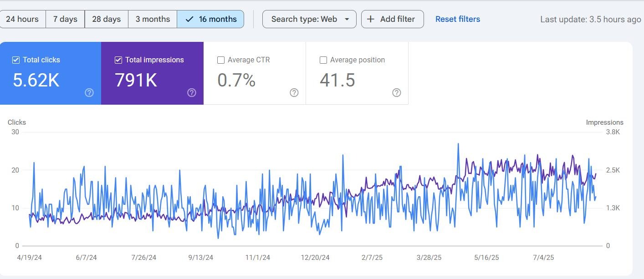The image size is (644, 279).
Task: Expand the Search type: Web dropdown arrow
Action: [x=347, y=19]
